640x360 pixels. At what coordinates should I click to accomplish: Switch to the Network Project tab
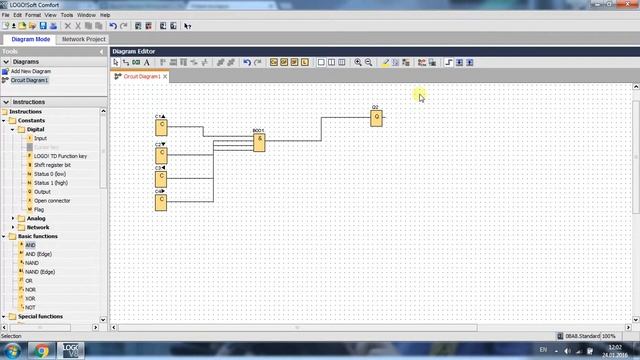click(84, 39)
